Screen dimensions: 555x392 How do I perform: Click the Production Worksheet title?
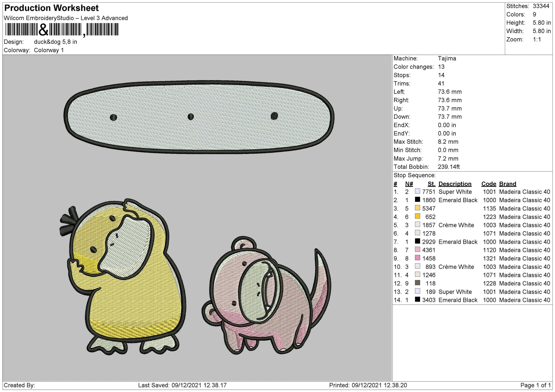point(52,8)
